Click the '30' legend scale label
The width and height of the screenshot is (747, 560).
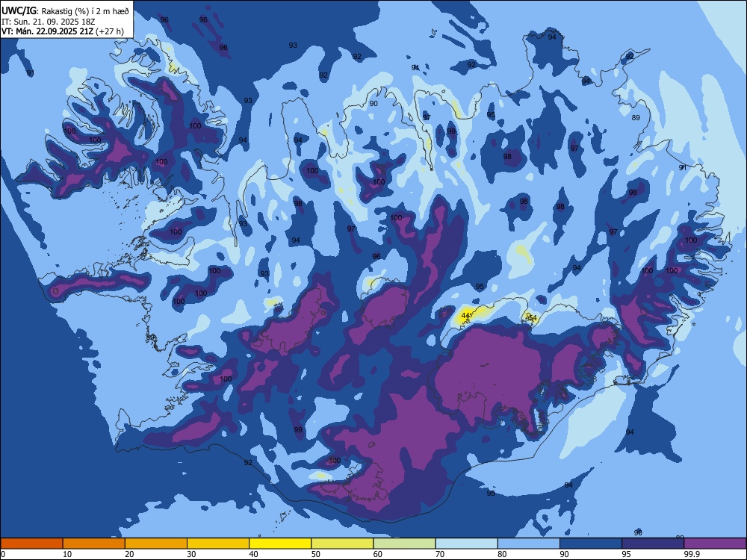point(191,554)
